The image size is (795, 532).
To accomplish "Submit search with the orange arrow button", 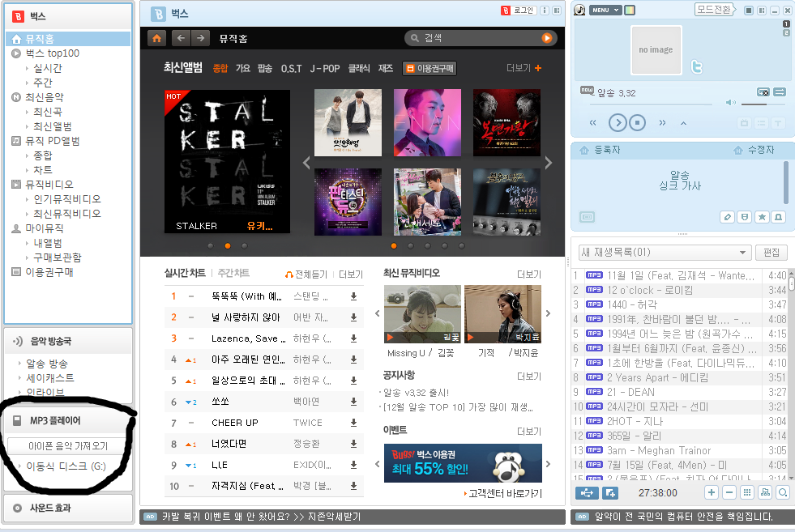I will (x=546, y=38).
